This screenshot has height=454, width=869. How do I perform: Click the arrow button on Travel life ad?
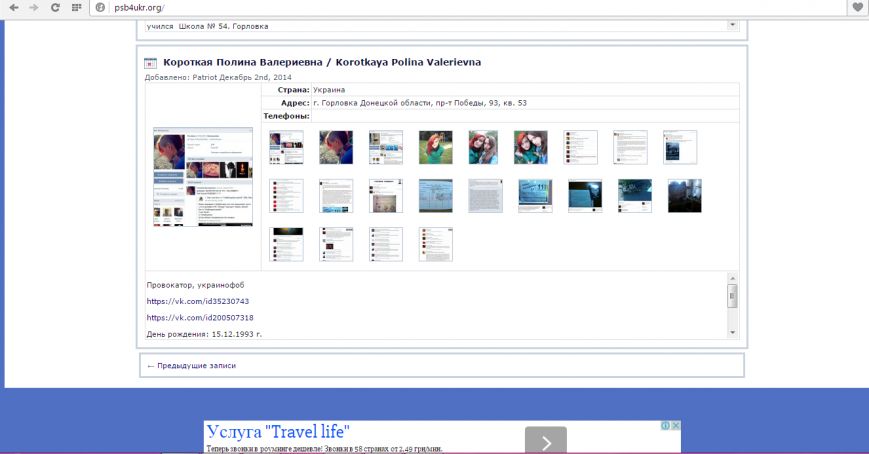pyautogui.click(x=546, y=441)
